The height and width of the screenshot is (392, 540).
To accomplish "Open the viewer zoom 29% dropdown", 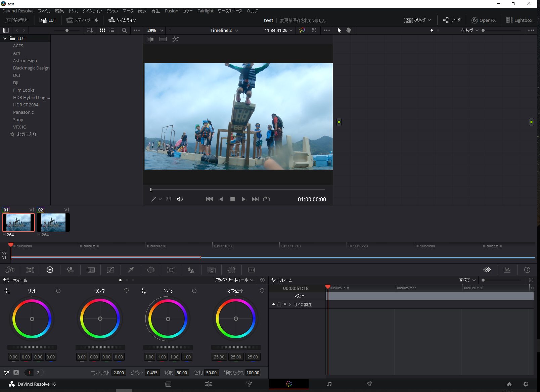I will pos(155,30).
